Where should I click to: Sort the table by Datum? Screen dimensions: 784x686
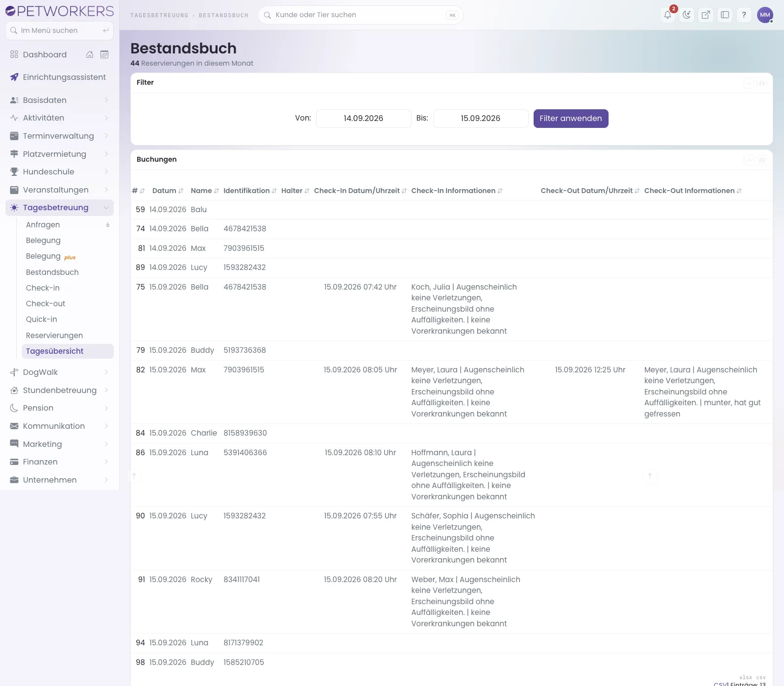pyautogui.click(x=168, y=191)
